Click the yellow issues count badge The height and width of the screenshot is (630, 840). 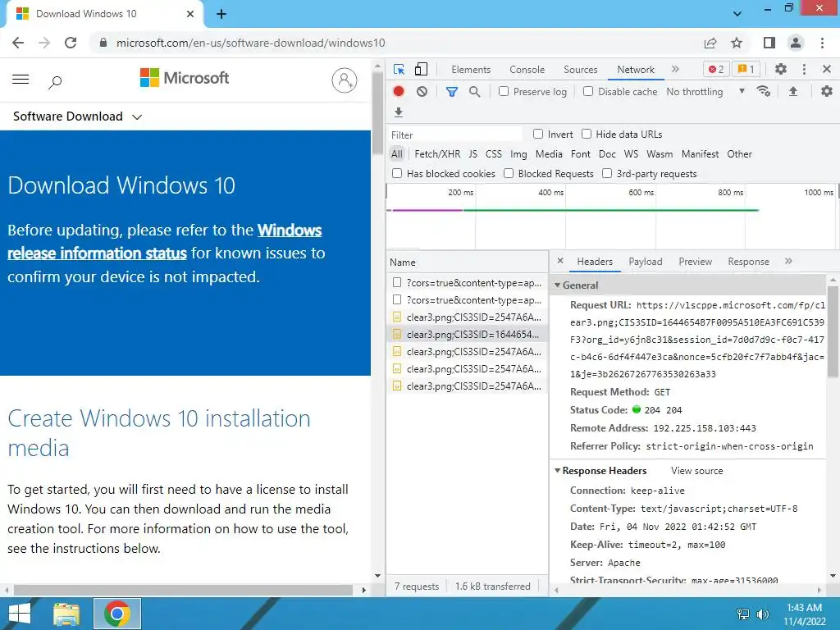pos(746,69)
